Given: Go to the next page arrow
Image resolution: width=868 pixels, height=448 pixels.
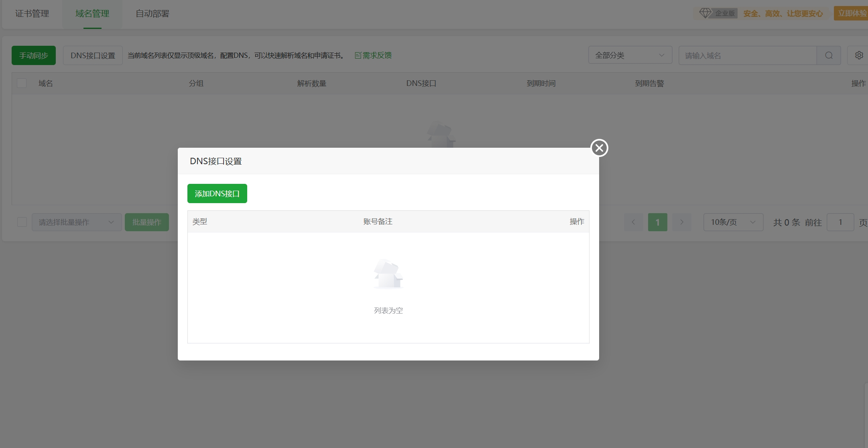Looking at the screenshot, I should [x=681, y=222].
